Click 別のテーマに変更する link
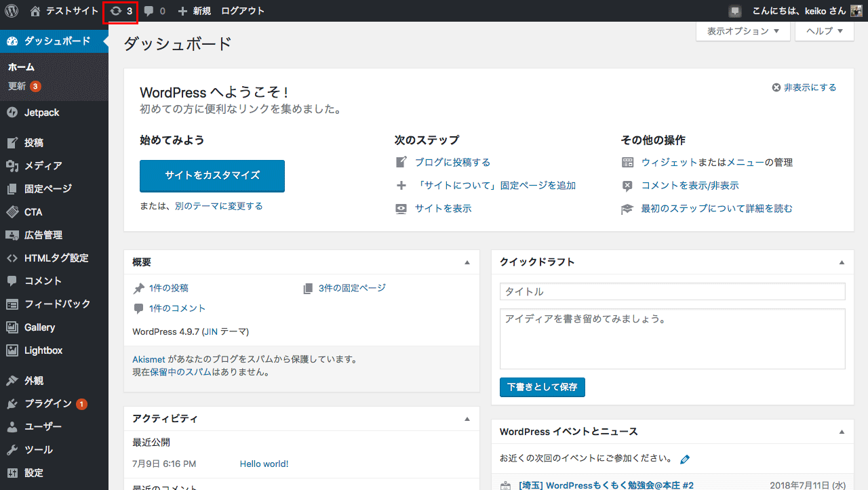 click(218, 206)
